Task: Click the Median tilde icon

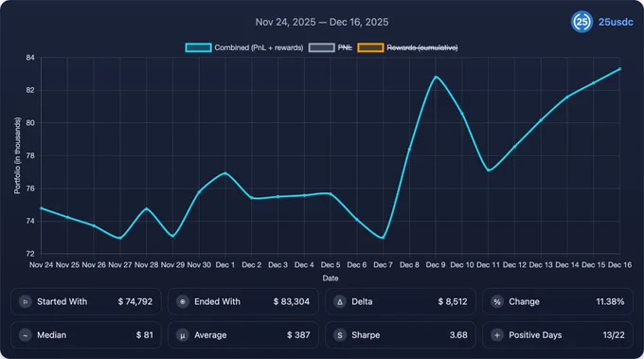Action: click(25, 335)
